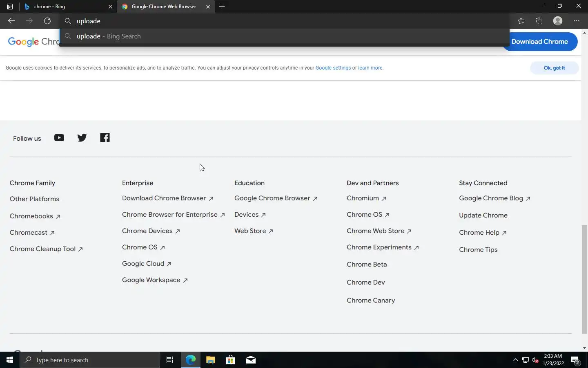Click the address bar containing uploade
This screenshot has height=368, width=588.
(284, 21)
